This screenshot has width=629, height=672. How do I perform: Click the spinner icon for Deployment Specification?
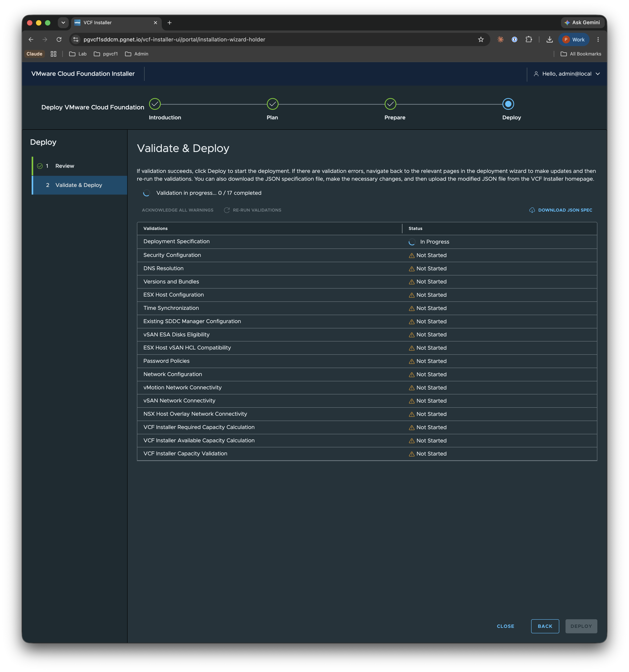click(x=412, y=242)
